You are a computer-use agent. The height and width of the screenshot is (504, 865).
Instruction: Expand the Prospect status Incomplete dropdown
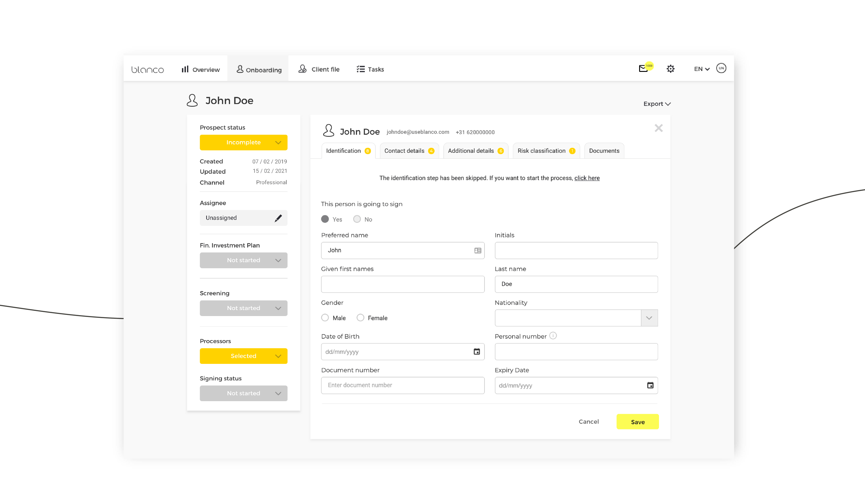coord(243,142)
